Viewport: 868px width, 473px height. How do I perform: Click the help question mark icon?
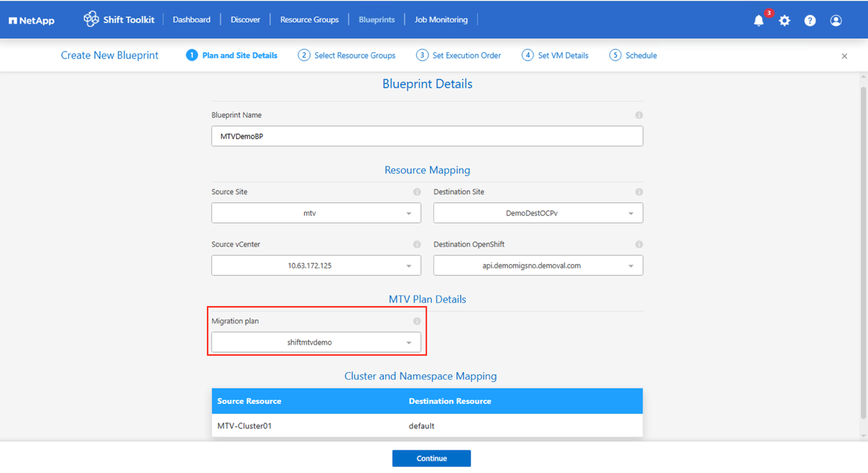[810, 21]
